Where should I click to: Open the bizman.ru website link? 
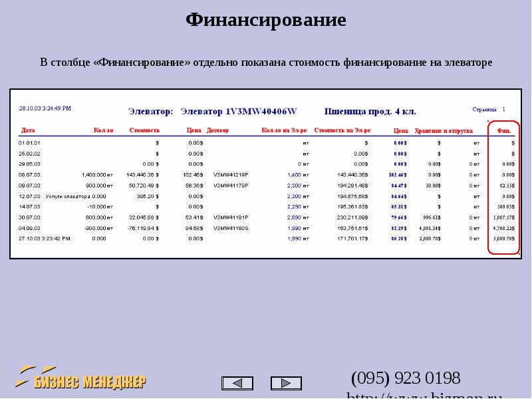click(x=424, y=395)
